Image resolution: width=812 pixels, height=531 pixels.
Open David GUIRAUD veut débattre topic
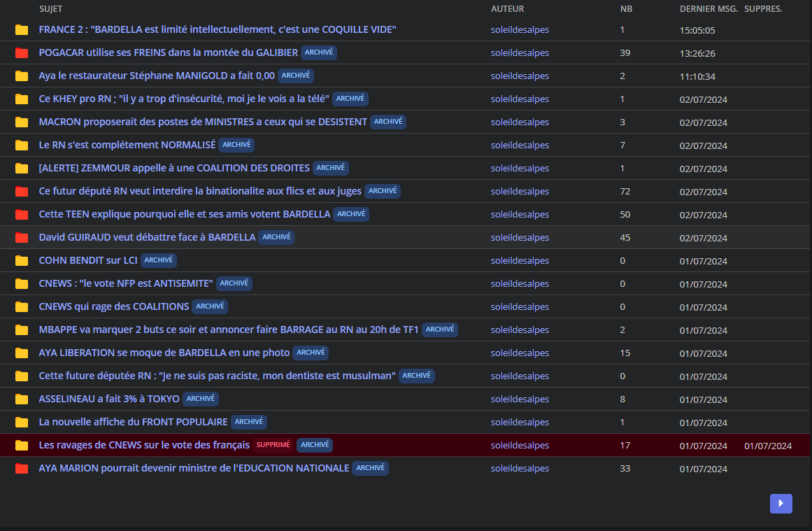147,237
